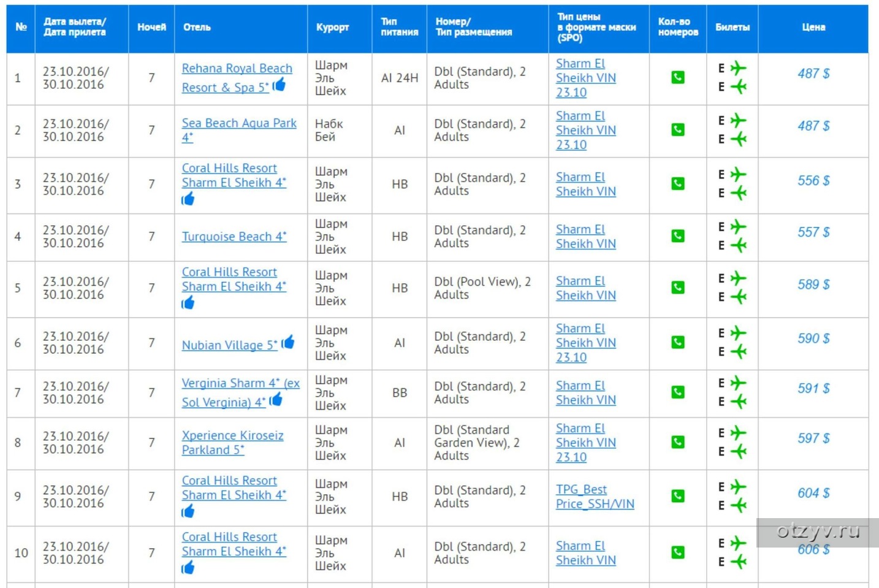Screen dimensions: 879x588
Task: Click the 557 $ price
Action: pos(813,232)
